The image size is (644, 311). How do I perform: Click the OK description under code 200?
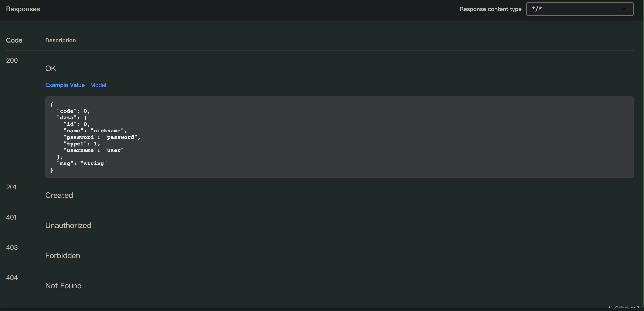50,68
